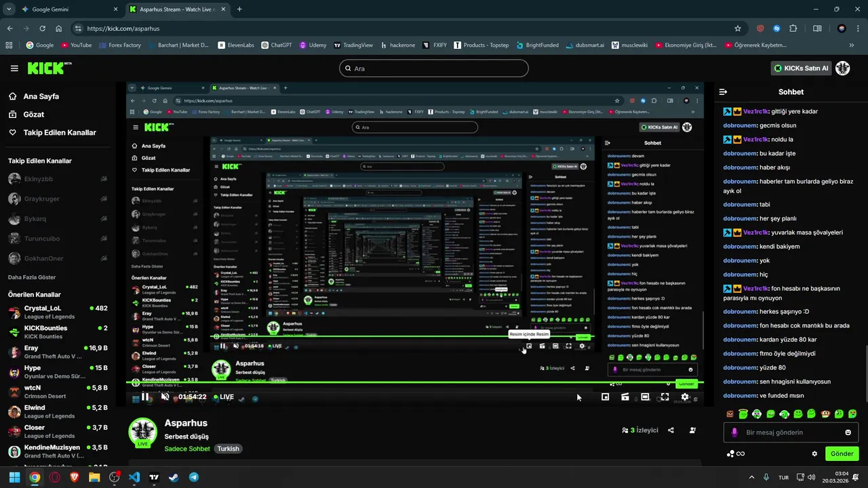Open the taskbar volume control
The image size is (868, 488).
coord(812,477)
